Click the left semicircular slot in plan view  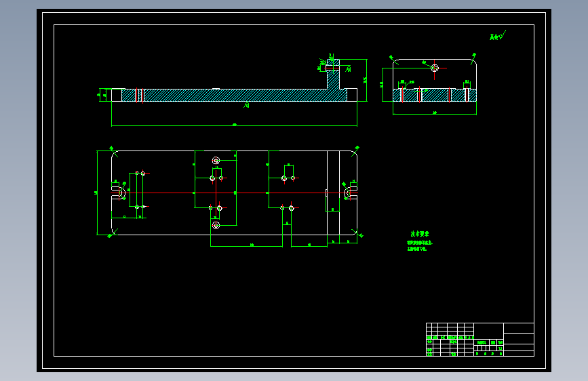click(120, 193)
